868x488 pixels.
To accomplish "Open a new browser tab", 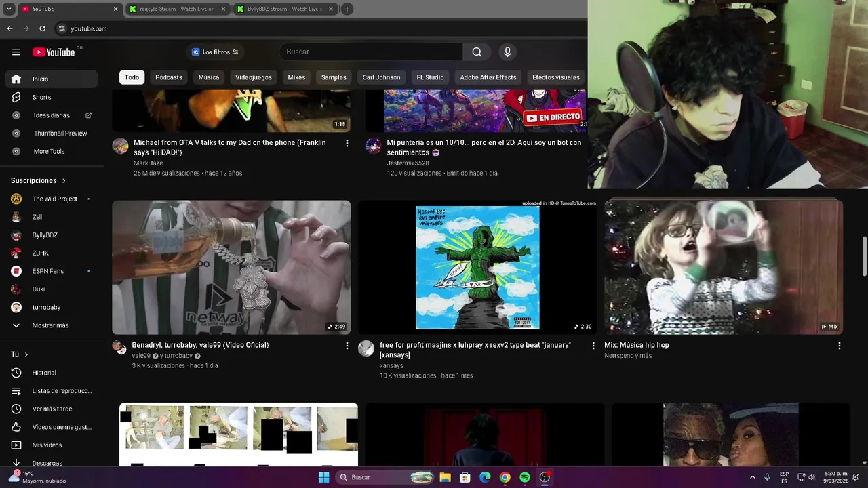I will (347, 9).
